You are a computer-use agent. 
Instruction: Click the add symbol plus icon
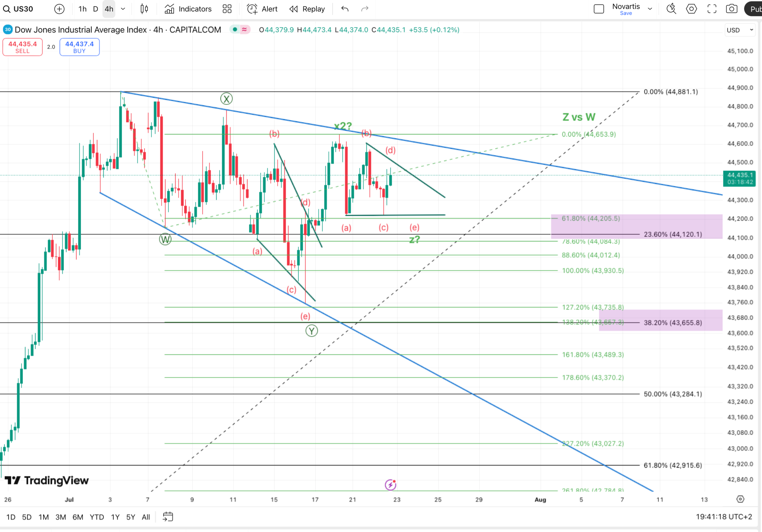point(59,9)
